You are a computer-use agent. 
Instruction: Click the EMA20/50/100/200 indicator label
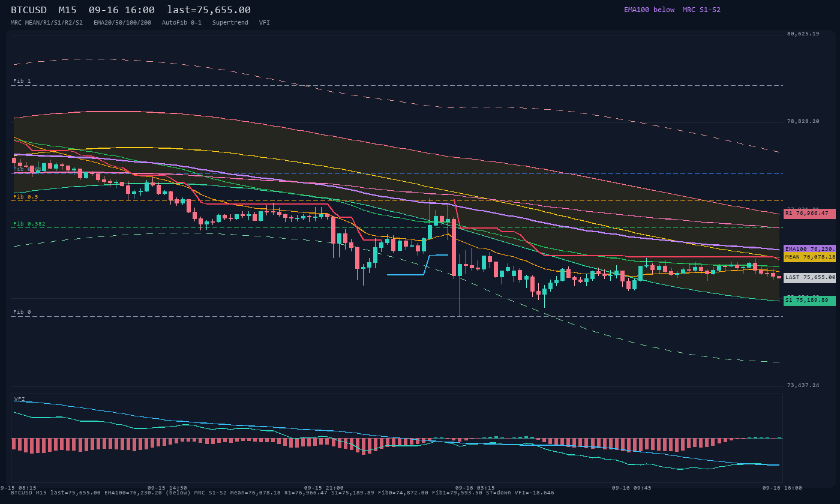(122, 22)
